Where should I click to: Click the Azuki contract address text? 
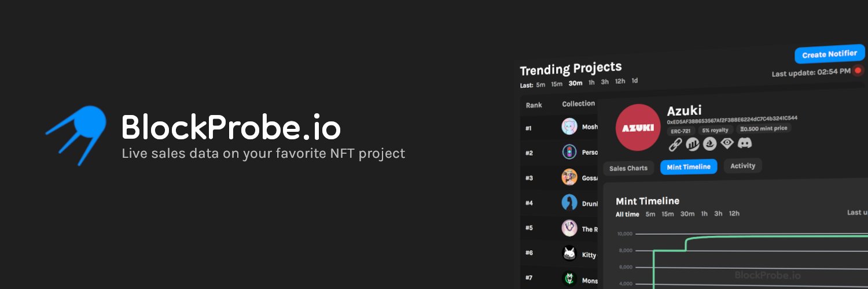[732, 120]
